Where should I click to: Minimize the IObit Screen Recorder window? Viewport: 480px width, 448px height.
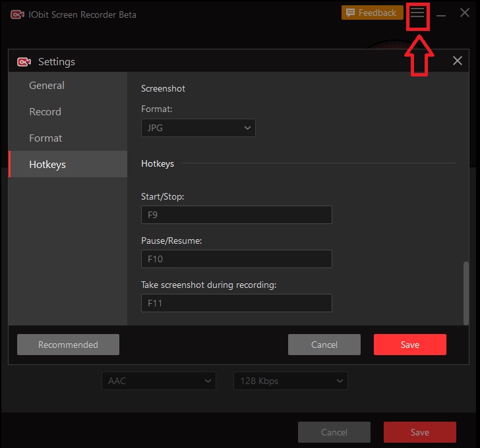(441, 14)
